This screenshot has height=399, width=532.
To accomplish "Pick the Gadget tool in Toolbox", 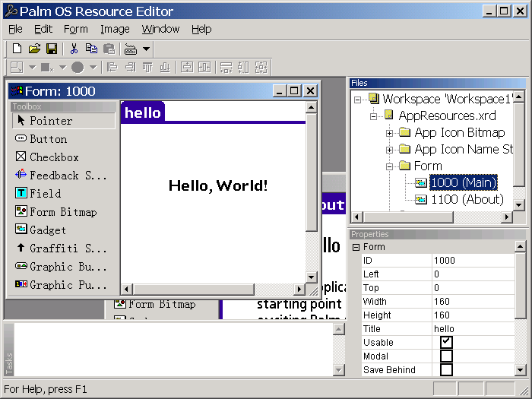I will 47,230.
